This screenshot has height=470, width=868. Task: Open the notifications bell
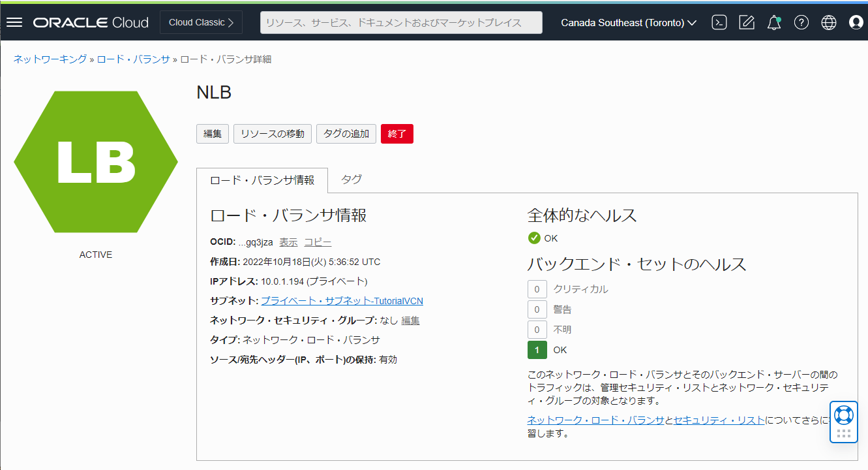[774, 22]
